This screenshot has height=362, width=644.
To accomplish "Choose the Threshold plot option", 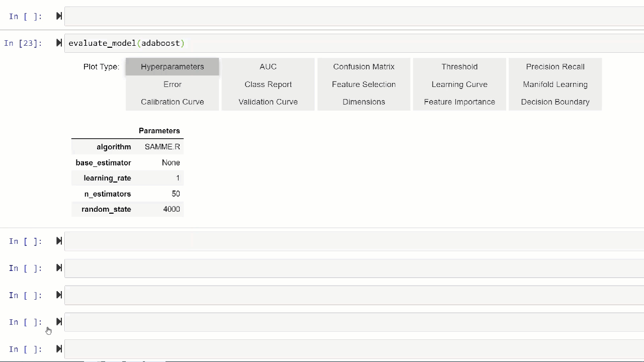I will click(459, 67).
